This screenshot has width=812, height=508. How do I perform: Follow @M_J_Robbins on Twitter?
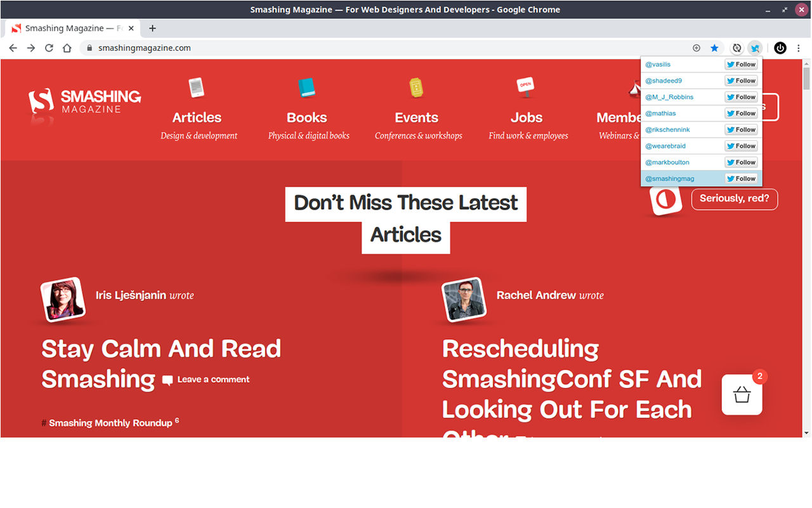[741, 97]
